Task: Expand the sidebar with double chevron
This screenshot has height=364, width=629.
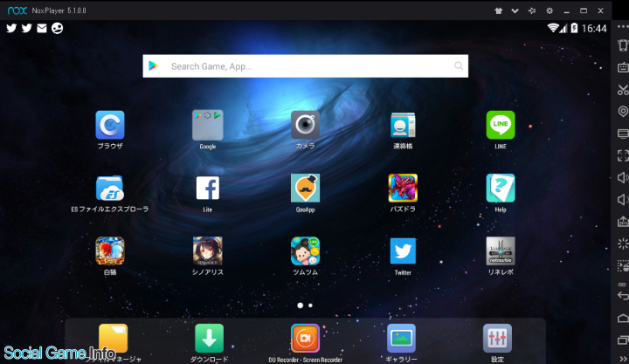Action: coord(624,359)
